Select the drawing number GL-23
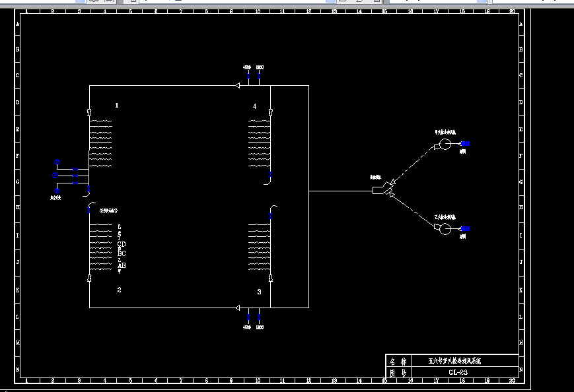 tap(458, 372)
